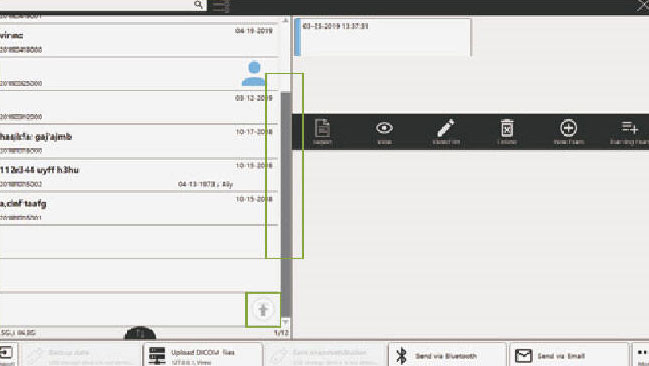
Task: Click the blue patient avatar icon
Action: pyautogui.click(x=254, y=73)
